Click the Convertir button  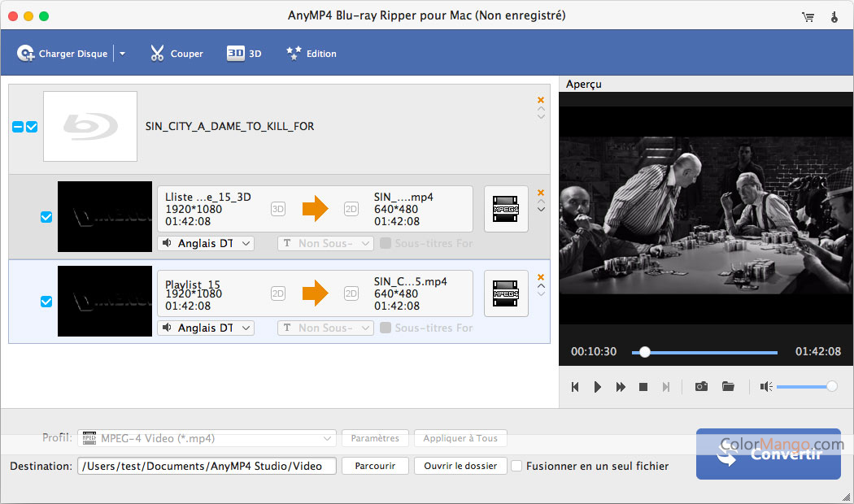pos(769,454)
